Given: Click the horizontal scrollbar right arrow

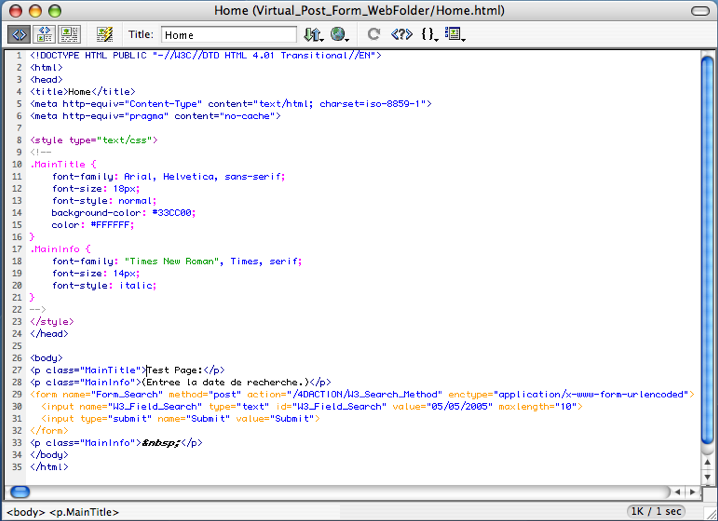Looking at the screenshot, I should coord(693,492).
